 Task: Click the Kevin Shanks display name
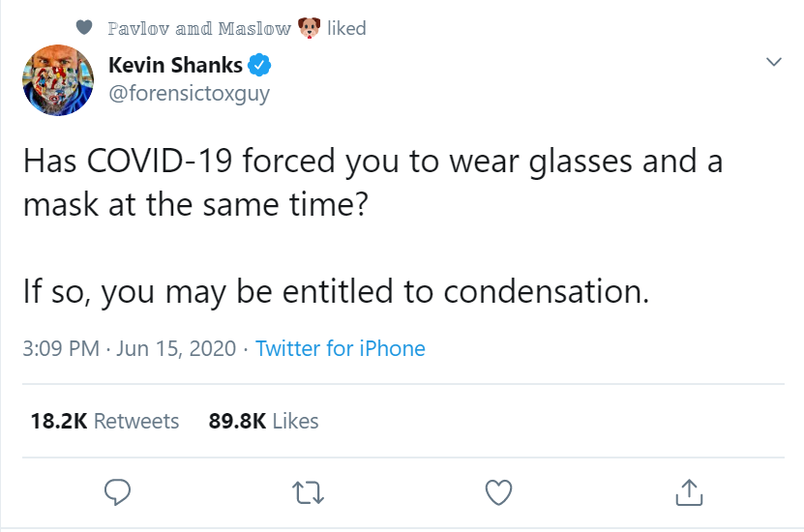(175, 67)
